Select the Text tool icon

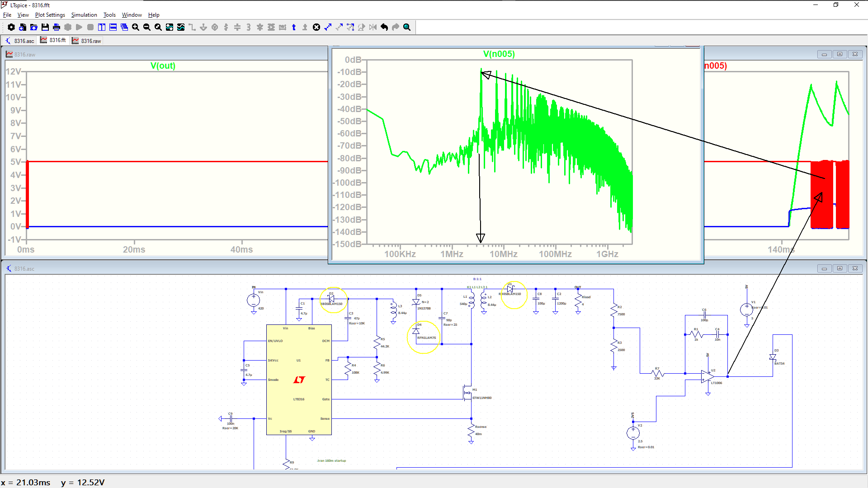(x=294, y=27)
